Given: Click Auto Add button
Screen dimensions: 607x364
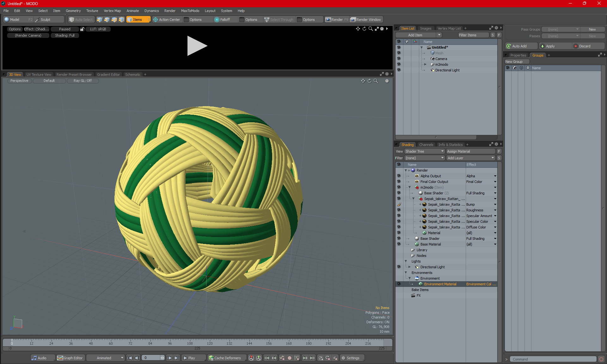Looking at the screenshot, I should pyautogui.click(x=521, y=46).
